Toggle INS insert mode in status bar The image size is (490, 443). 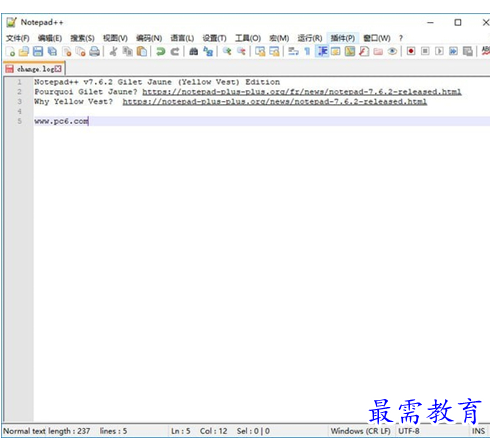click(478, 431)
